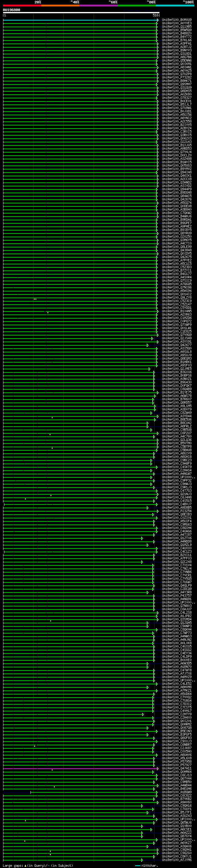Click the 516 end position label

click(x=155, y=15)
